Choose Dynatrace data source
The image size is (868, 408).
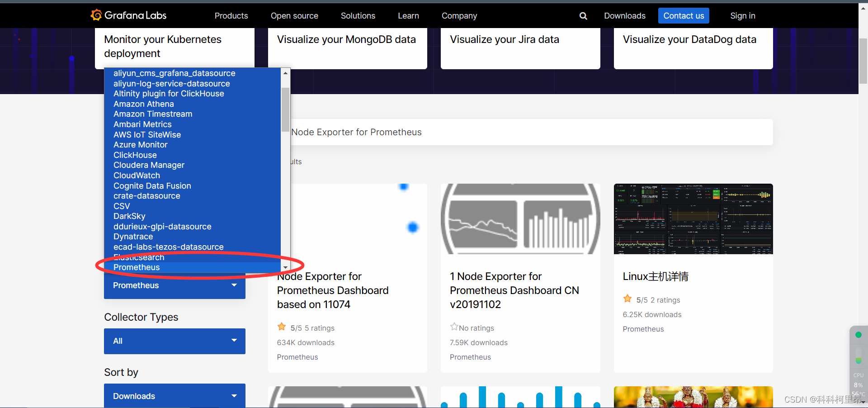(193, 237)
